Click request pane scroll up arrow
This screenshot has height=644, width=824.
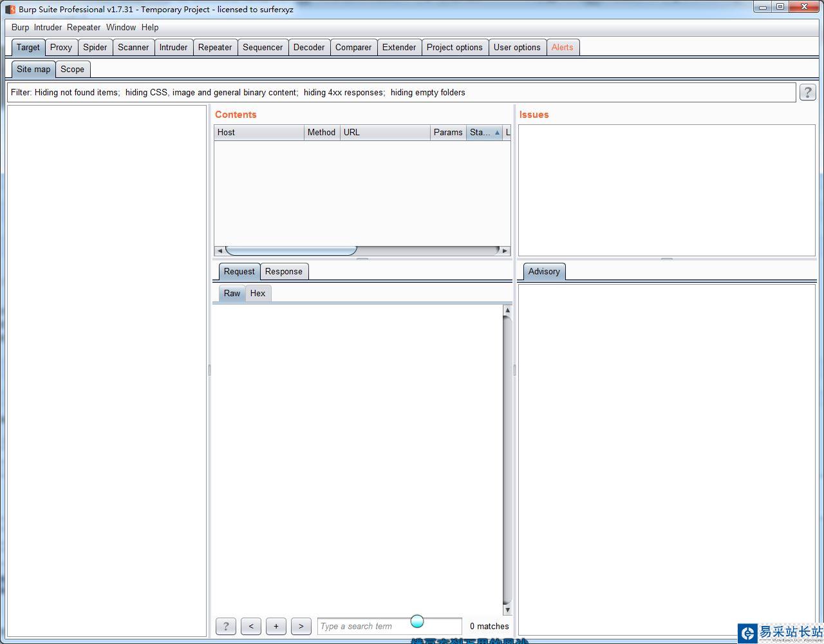[x=507, y=310]
